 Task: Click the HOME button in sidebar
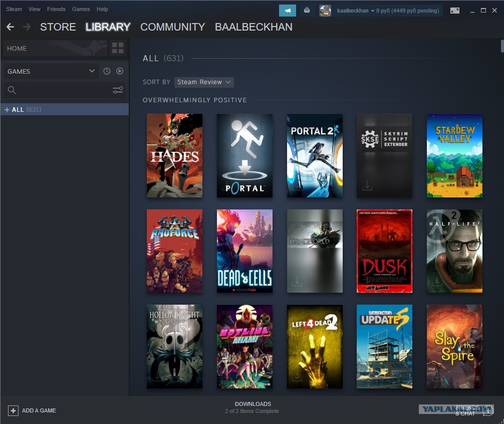[x=55, y=48]
